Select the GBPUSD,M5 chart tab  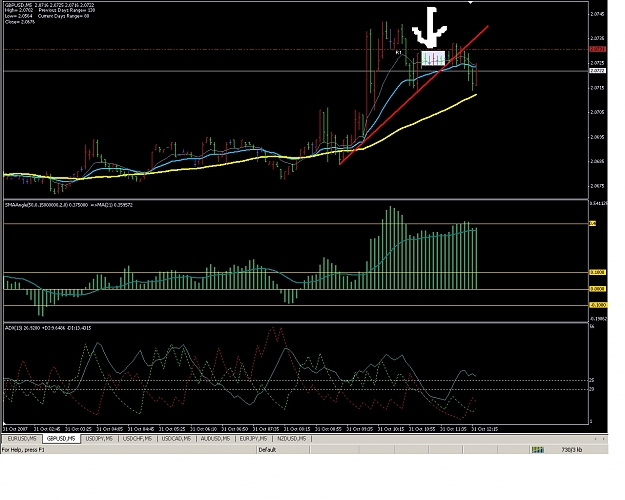point(61,439)
